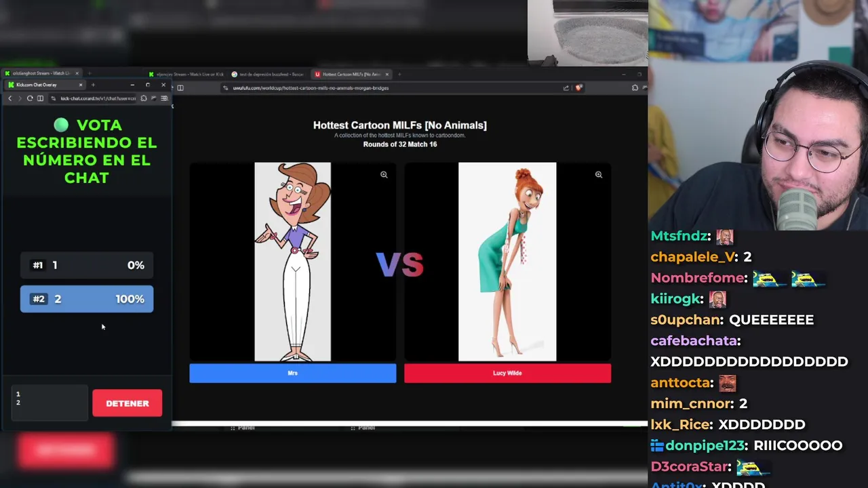Switch to the test de depresión buzzfeed tab
Screen dimensions: 868x488
click(268, 74)
